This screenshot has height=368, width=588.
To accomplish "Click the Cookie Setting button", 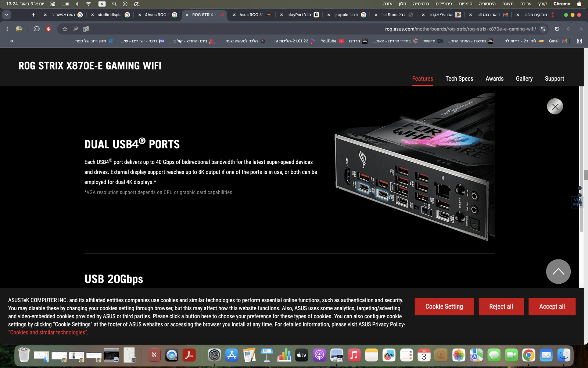I will point(444,307).
